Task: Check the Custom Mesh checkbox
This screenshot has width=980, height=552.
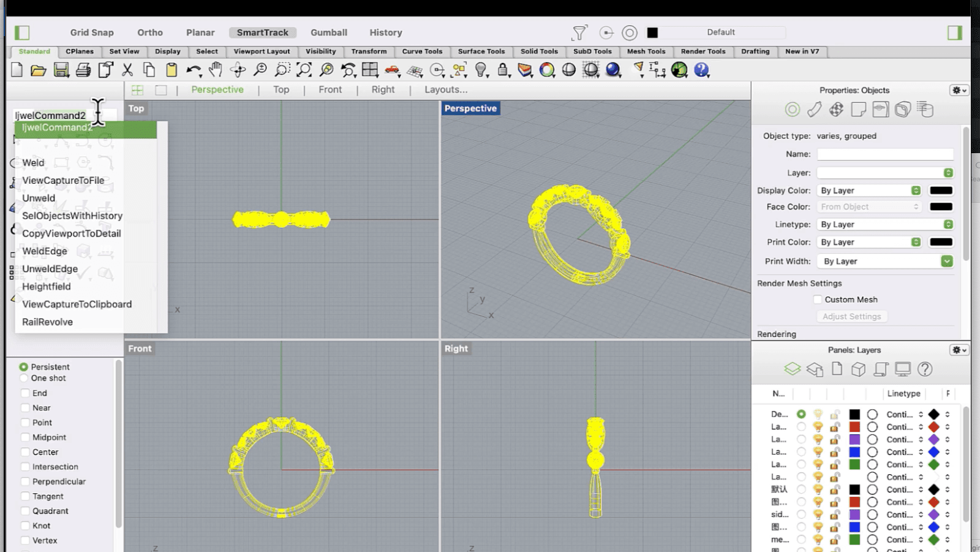Action: (x=817, y=300)
